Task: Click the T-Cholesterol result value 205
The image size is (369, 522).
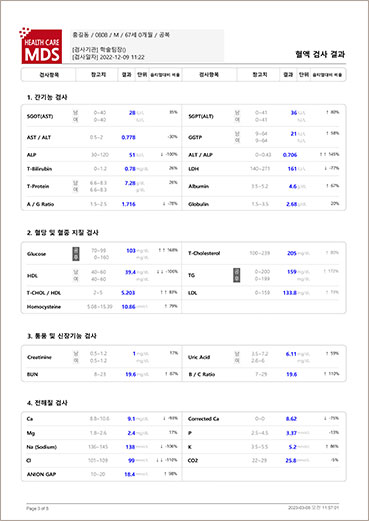Action: 292,253
